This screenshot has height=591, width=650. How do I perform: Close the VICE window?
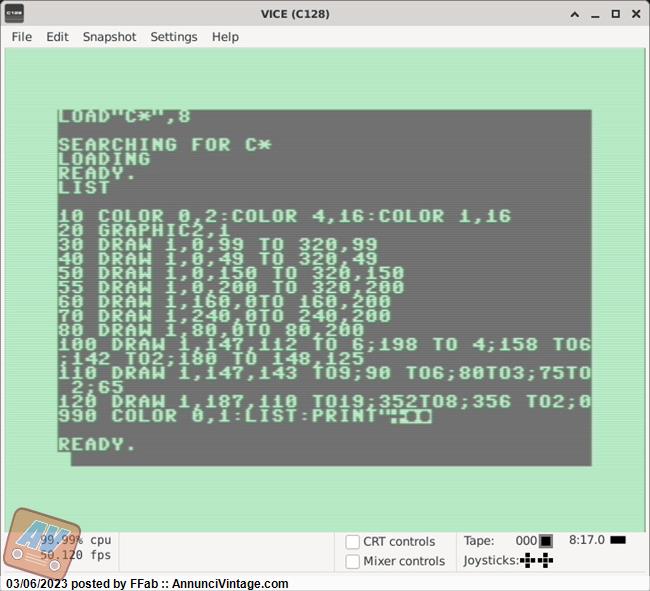click(x=636, y=14)
